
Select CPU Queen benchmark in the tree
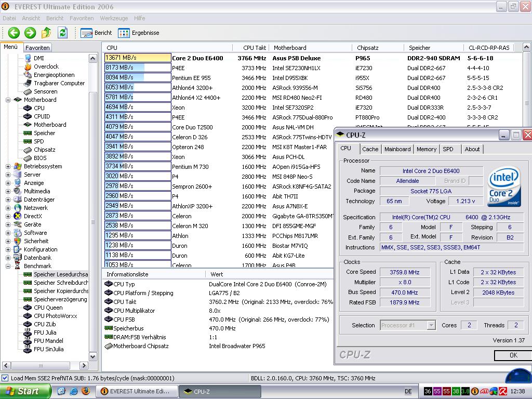point(48,308)
